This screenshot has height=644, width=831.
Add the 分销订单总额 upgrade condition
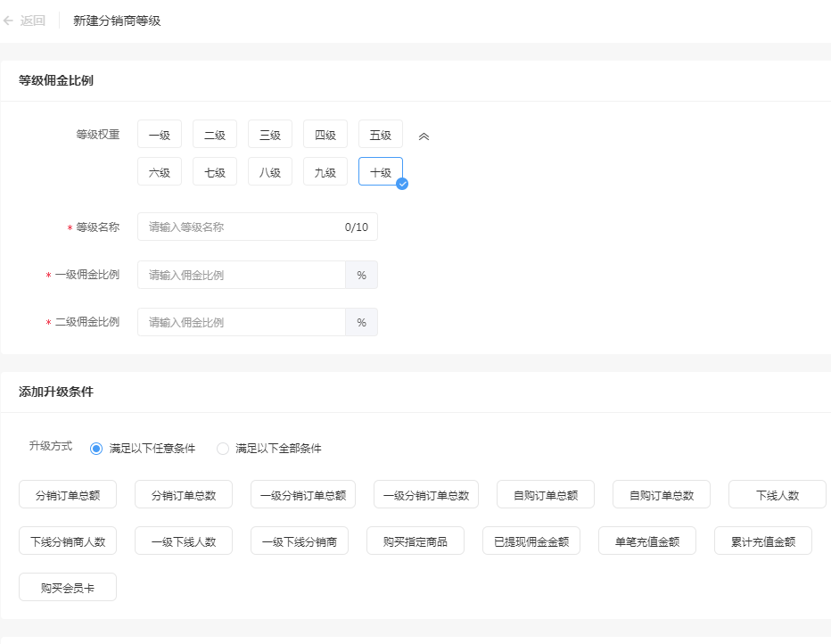coord(68,495)
